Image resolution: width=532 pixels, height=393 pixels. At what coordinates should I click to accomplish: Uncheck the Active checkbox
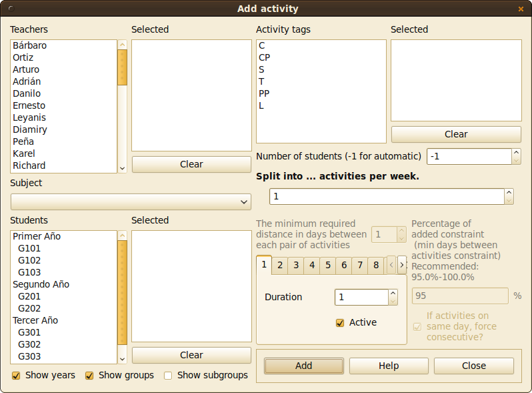[x=340, y=323]
